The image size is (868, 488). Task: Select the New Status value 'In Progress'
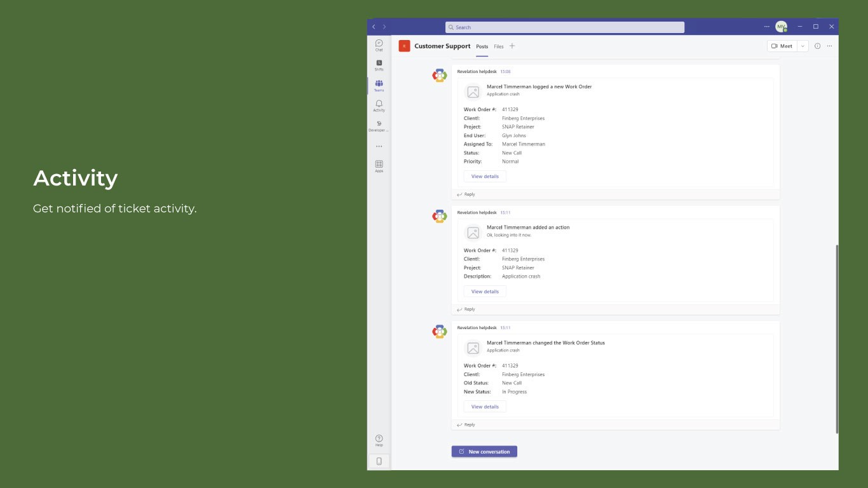[514, 392]
